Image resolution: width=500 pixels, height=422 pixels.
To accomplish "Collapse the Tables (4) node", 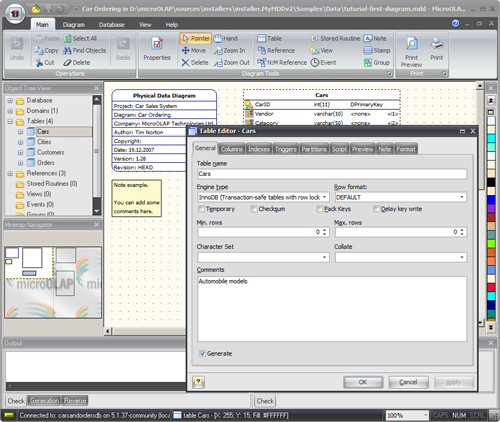I will pos(10,121).
